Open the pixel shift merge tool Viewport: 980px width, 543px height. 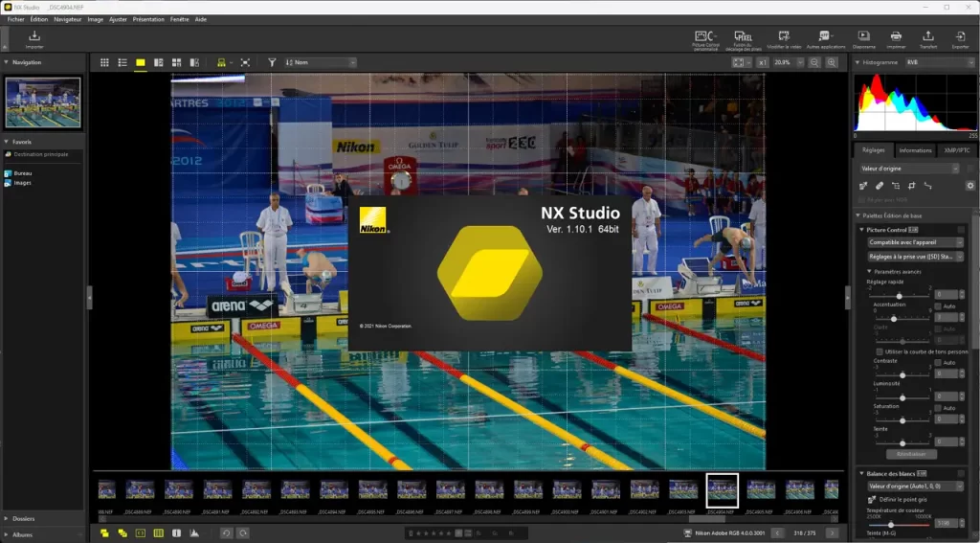[743, 40]
